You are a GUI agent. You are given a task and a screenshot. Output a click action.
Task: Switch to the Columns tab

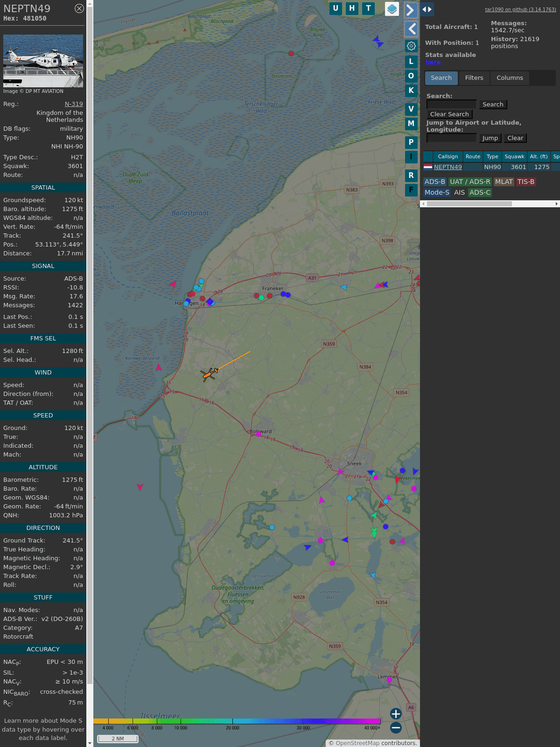click(510, 78)
